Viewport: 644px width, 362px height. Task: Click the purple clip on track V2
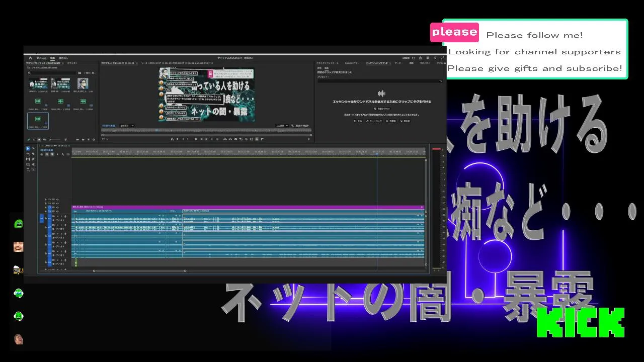pos(248,207)
